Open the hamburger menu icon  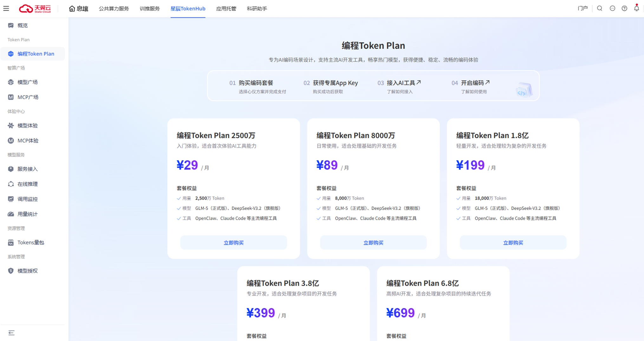pyautogui.click(x=6, y=9)
